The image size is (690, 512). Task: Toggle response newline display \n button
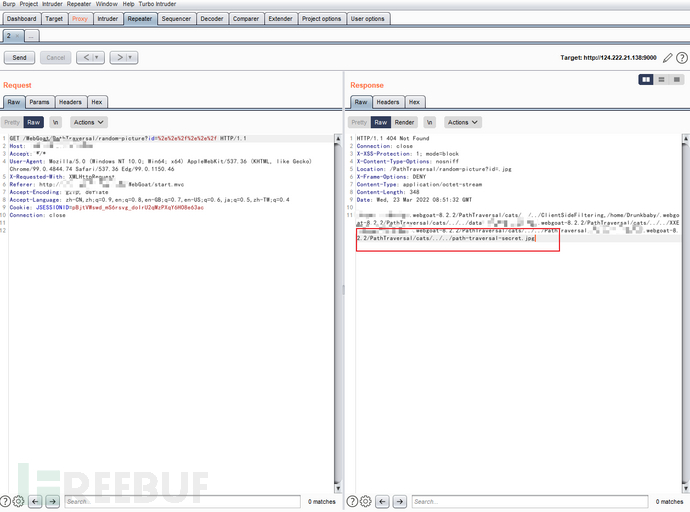pyautogui.click(x=429, y=122)
